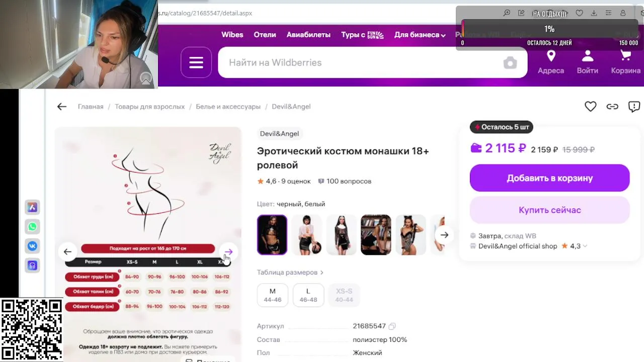Expand the Для бизнеса dropdown
Image resolution: width=644 pixels, height=362 pixels.
tap(420, 35)
